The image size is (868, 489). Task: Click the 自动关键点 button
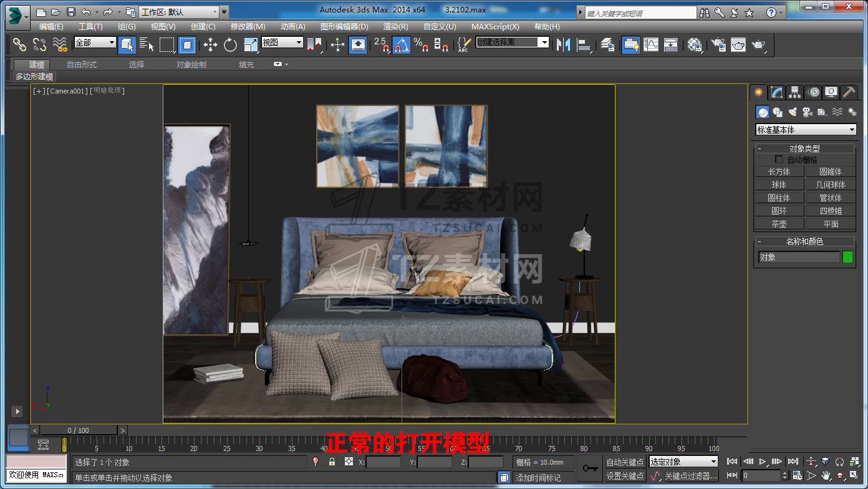625,462
